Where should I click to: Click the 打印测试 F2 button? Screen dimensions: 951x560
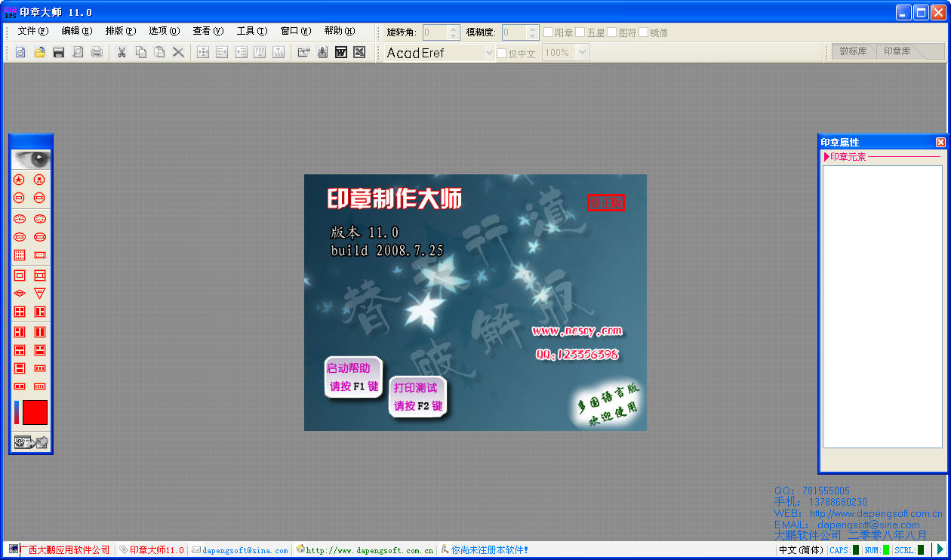(417, 397)
